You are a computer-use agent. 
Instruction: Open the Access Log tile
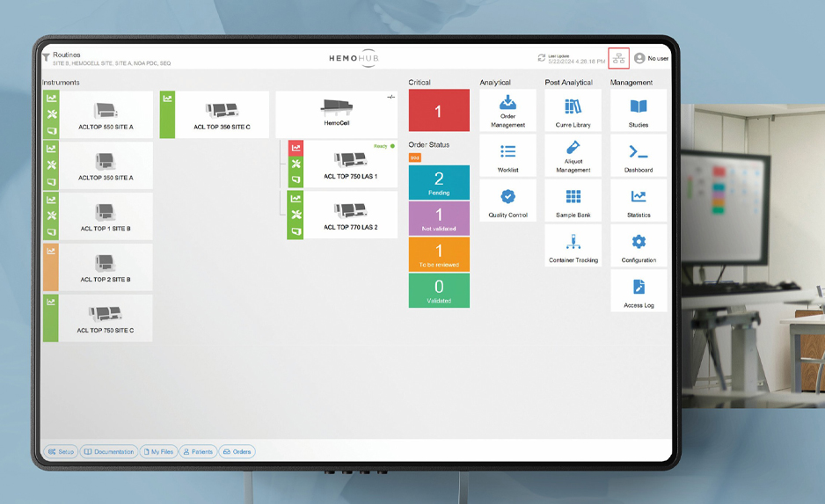639,291
